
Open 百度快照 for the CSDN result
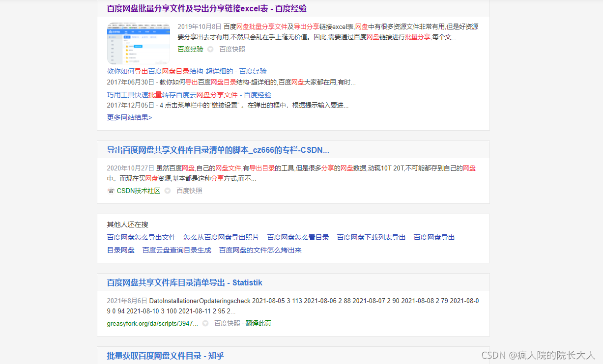pyautogui.click(x=190, y=191)
